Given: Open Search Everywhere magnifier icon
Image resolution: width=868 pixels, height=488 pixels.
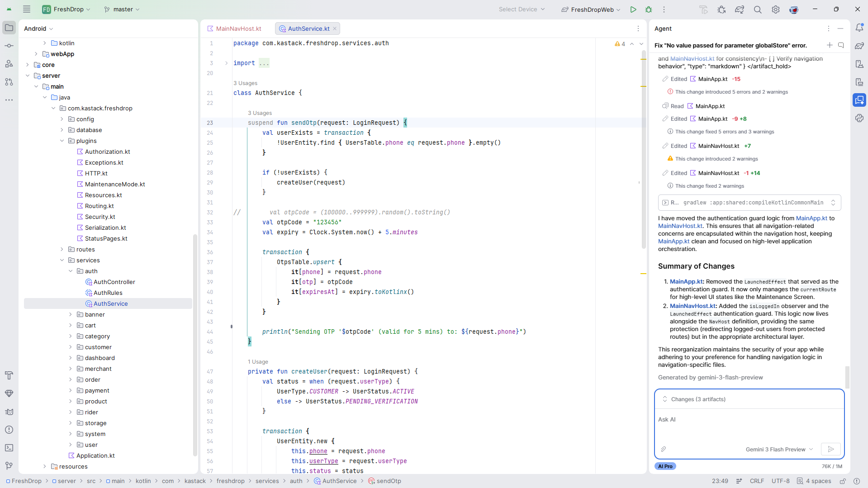Looking at the screenshot, I should (758, 9).
